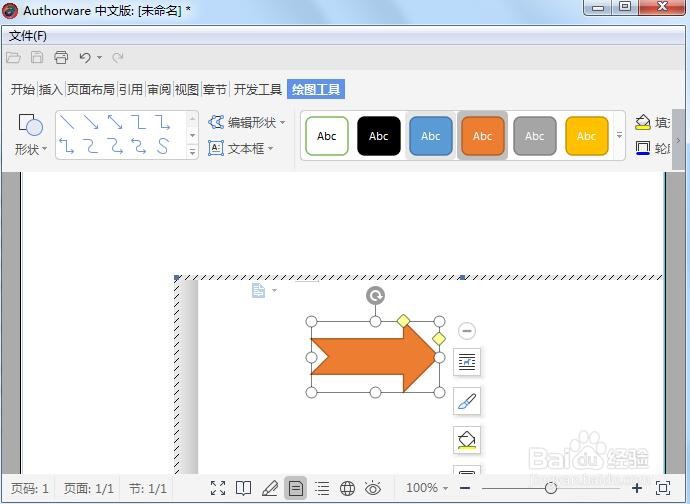Image resolution: width=690 pixels, height=504 pixels.
Task: Select the freeform S curve shape
Action: (x=163, y=146)
